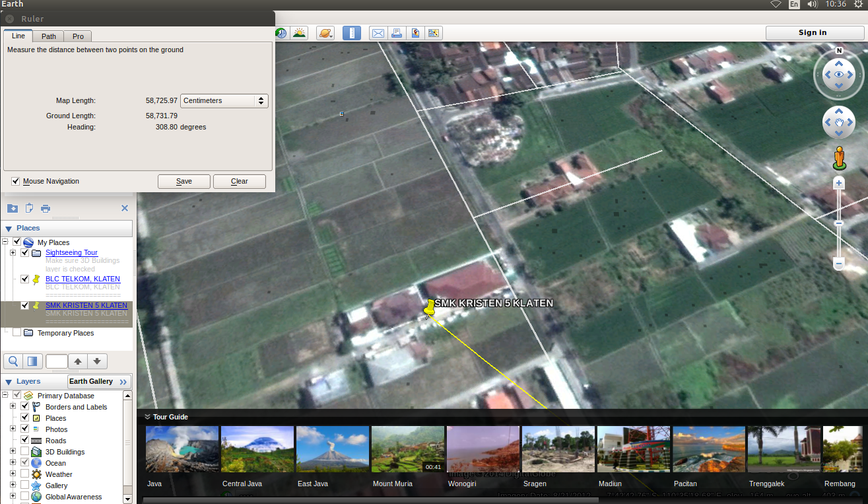Click the printer icon above Places
Screen dimensions: 868x504
pyautogui.click(x=46, y=208)
